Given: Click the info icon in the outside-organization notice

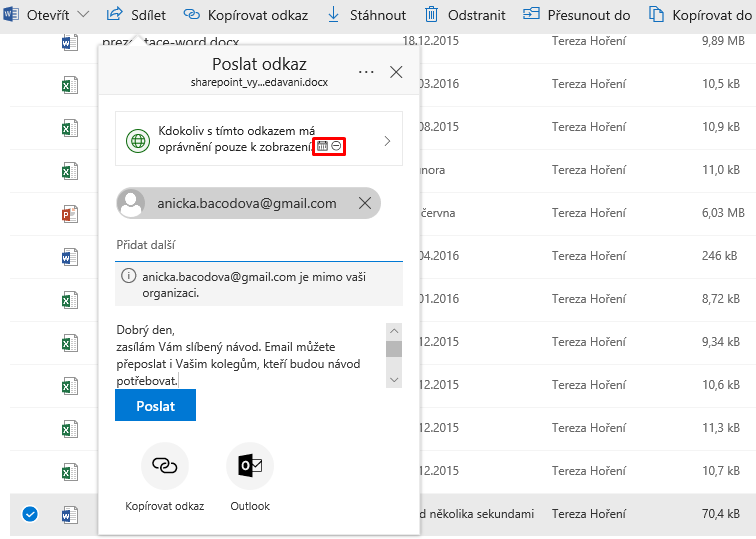Looking at the screenshot, I should click(128, 276).
